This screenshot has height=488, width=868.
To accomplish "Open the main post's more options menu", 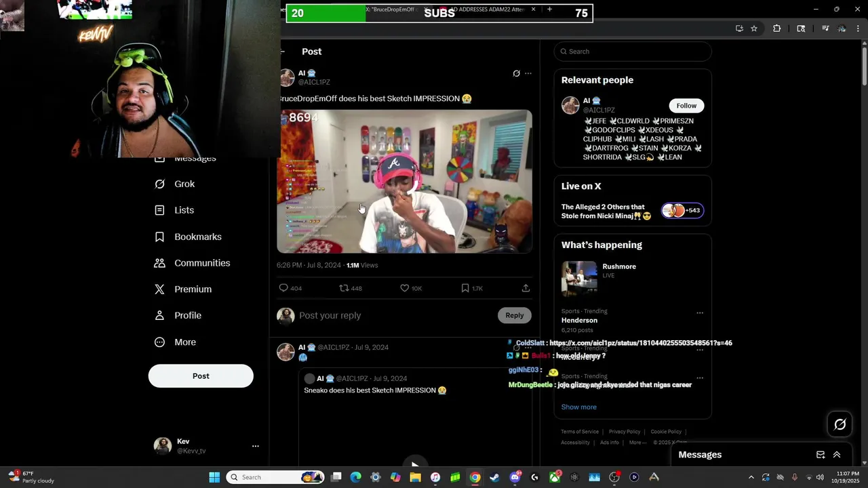I will tap(528, 73).
